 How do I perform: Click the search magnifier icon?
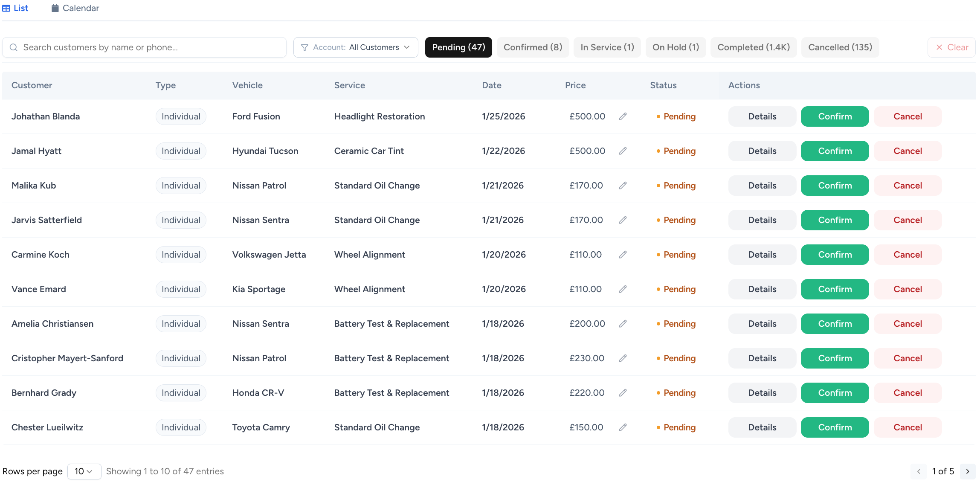click(14, 47)
